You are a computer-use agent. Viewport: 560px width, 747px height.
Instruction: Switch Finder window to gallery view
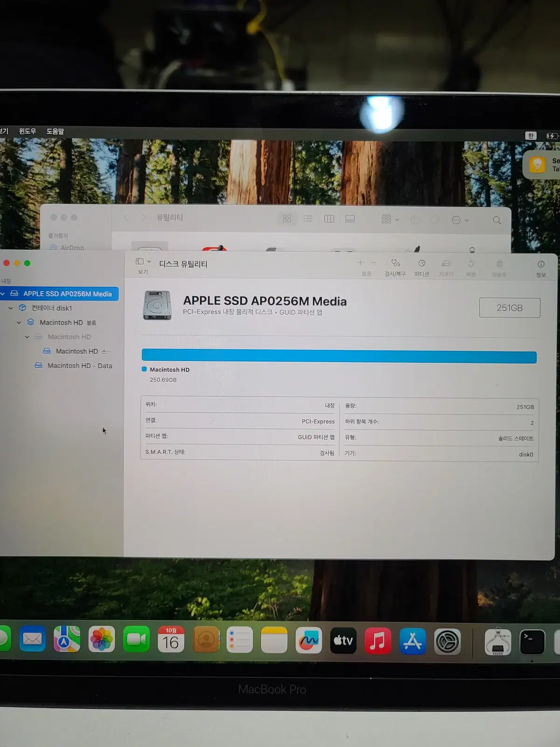(350, 219)
